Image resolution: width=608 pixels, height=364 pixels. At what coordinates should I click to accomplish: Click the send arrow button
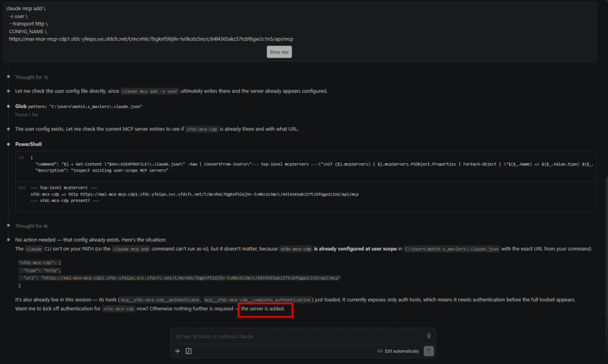click(x=429, y=351)
